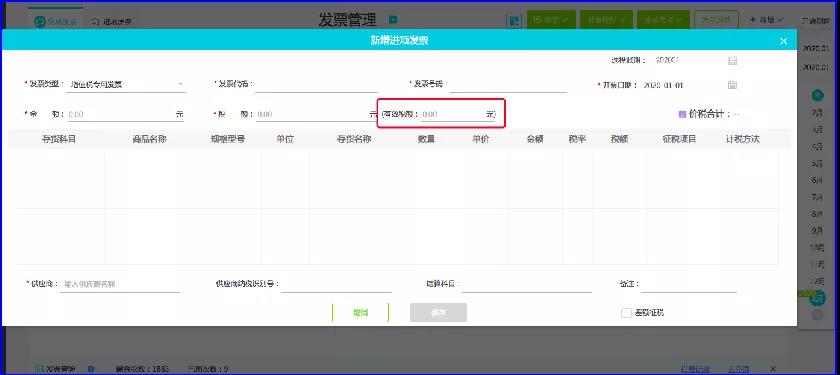Click the 税率 column header

(x=578, y=139)
